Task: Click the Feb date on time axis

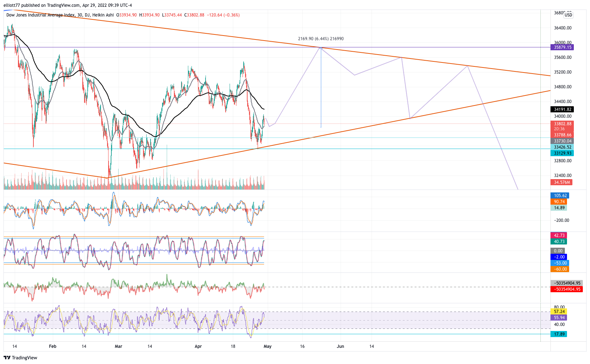Action: coord(52,346)
